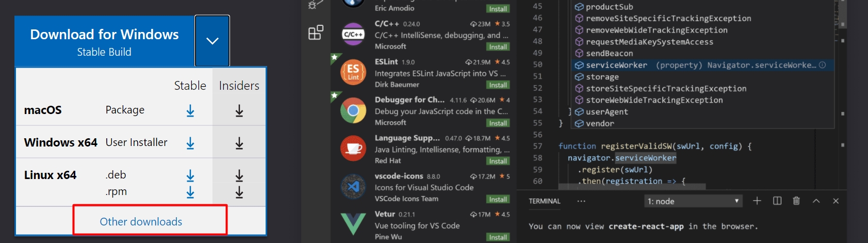Viewport: 868px width, 243px height.
Task: Download Windows x64 Insiders User Installer
Action: [x=239, y=143]
